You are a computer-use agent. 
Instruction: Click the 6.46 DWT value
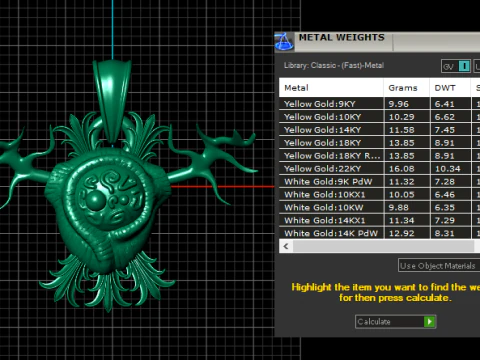pos(444,195)
